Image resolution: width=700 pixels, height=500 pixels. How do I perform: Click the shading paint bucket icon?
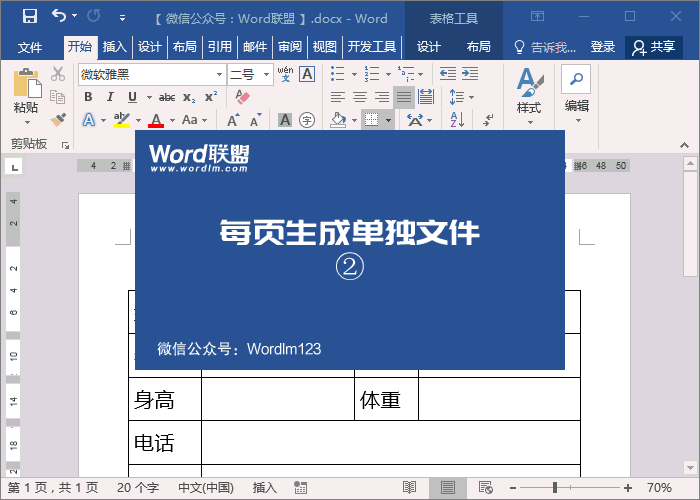pos(338,120)
